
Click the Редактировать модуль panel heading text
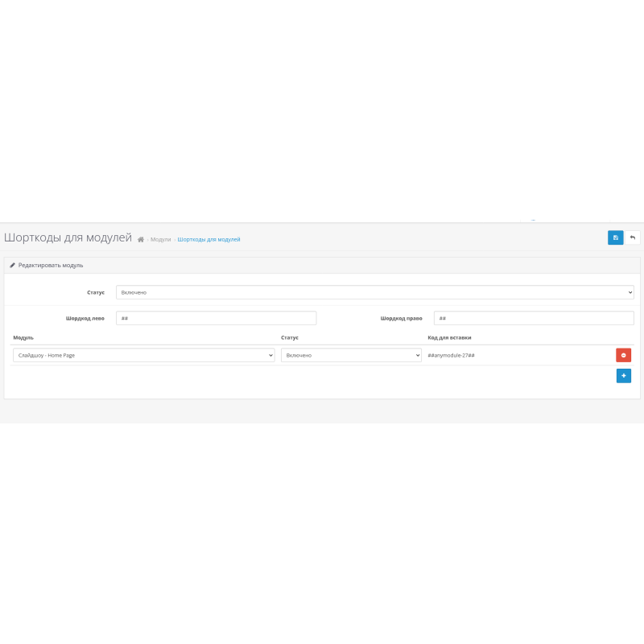51,265
